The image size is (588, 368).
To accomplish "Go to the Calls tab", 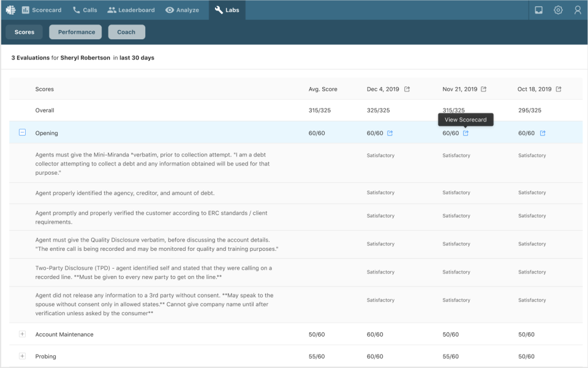I will coord(85,10).
